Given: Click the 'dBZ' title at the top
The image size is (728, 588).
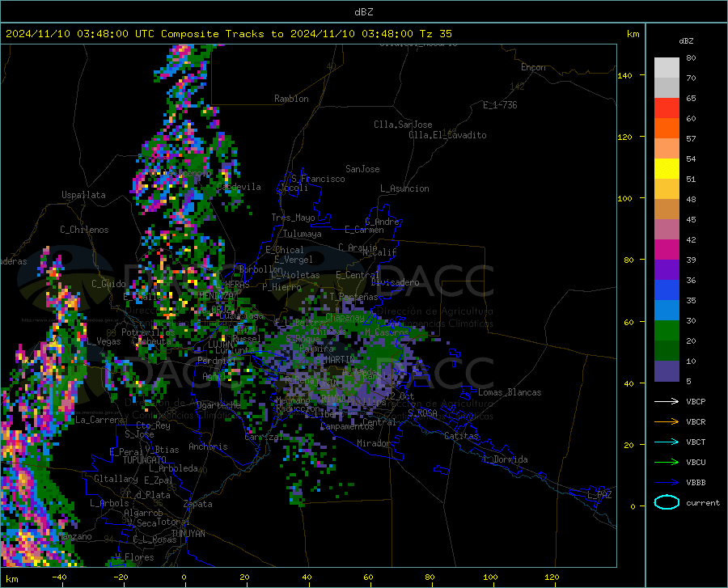Looking at the screenshot, I should click(363, 12).
